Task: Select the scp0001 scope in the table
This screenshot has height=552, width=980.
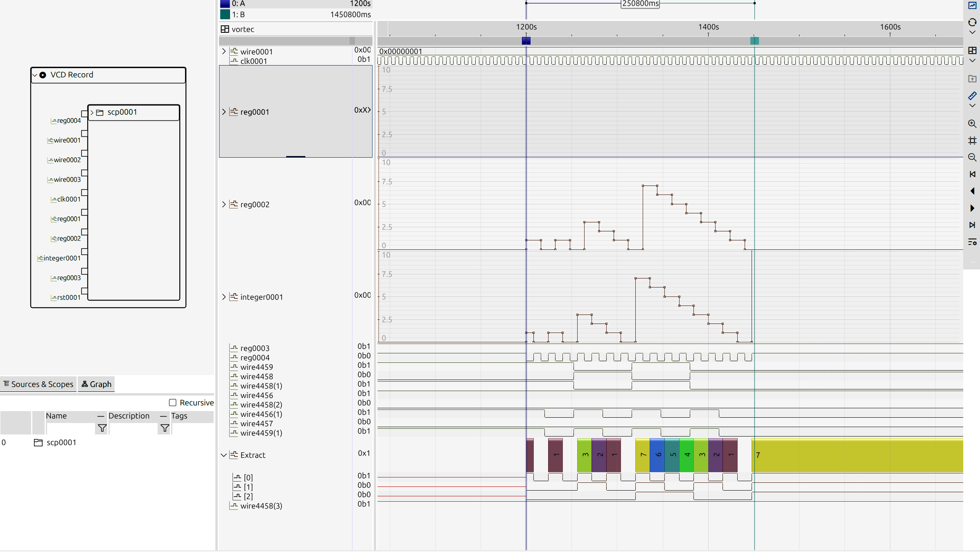Action: [x=61, y=442]
